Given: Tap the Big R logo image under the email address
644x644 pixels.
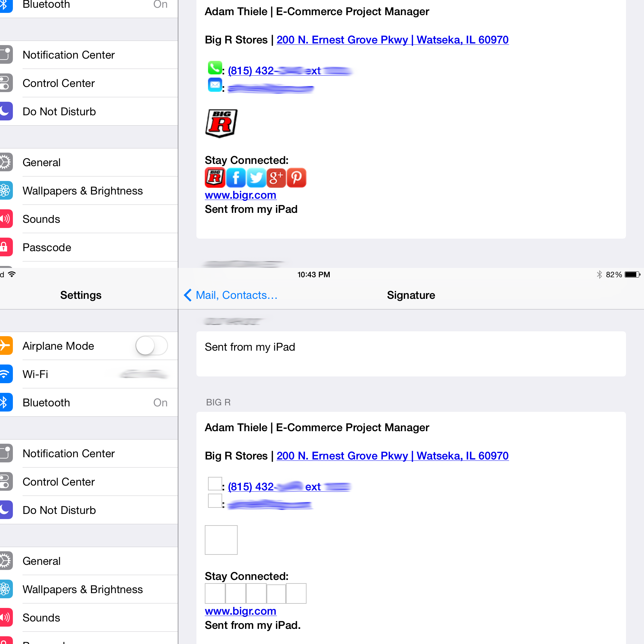Looking at the screenshot, I should click(221, 123).
